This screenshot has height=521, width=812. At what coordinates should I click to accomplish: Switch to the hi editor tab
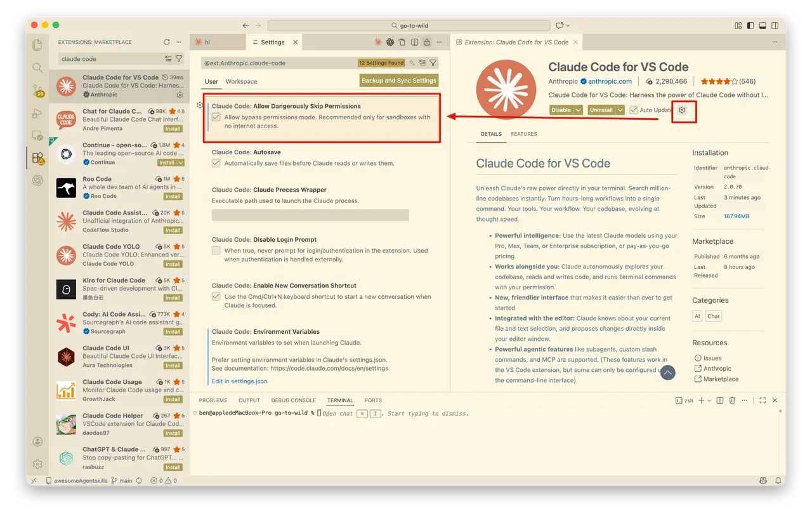[218, 42]
